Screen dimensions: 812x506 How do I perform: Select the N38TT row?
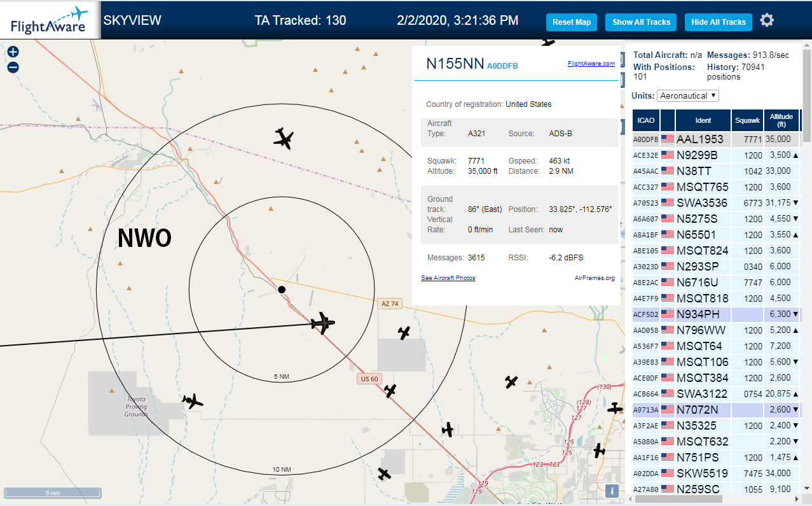717,171
